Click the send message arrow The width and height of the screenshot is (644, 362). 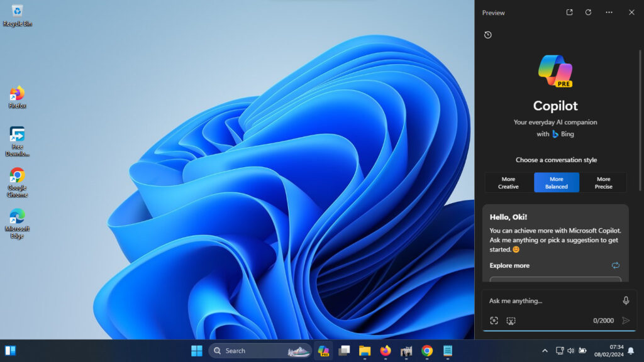pos(626,321)
